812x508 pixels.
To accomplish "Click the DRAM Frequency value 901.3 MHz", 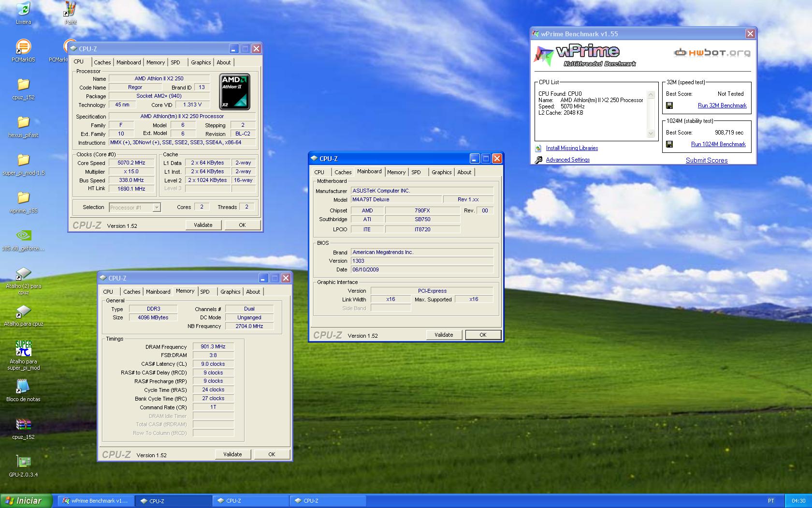I will pos(213,346).
